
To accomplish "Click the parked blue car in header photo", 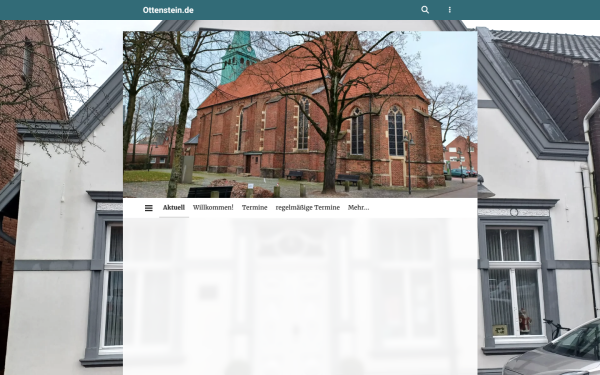I will (x=459, y=173).
